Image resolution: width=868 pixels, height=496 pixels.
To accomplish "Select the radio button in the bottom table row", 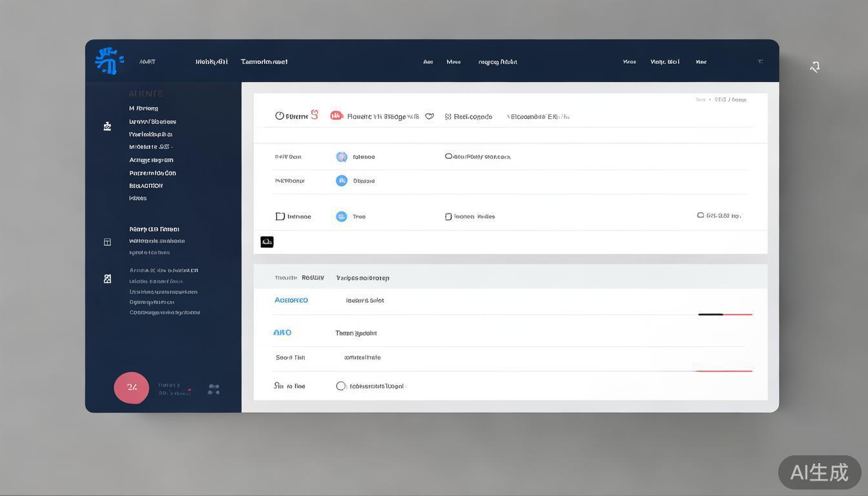I will point(341,386).
